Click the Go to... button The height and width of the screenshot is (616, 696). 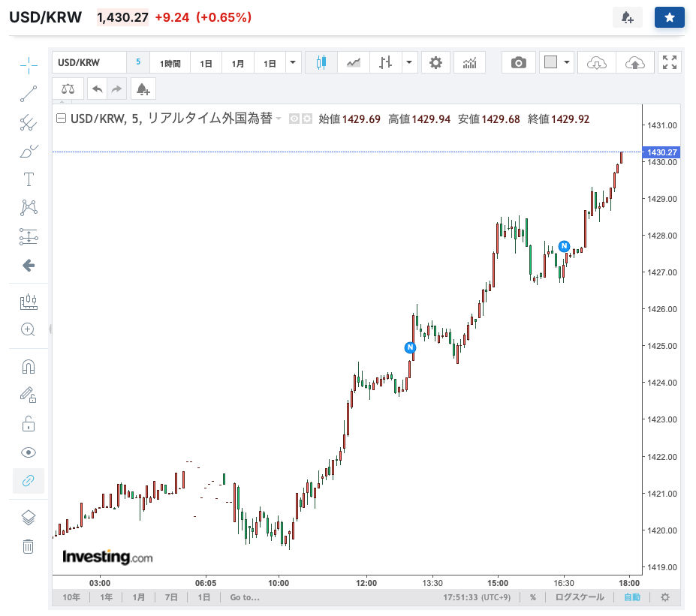click(x=245, y=598)
